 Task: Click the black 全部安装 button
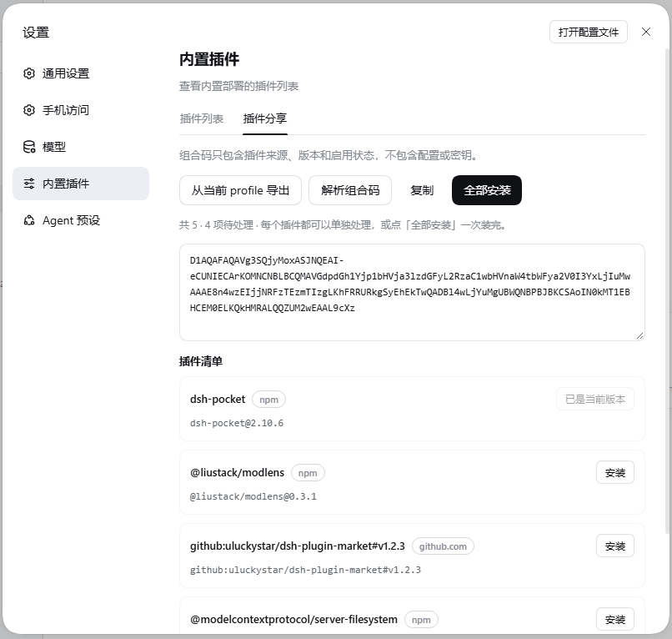(x=487, y=190)
